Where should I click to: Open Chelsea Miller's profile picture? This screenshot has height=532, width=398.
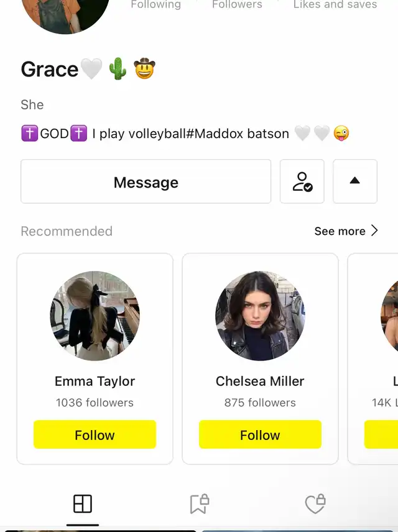click(x=260, y=316)
